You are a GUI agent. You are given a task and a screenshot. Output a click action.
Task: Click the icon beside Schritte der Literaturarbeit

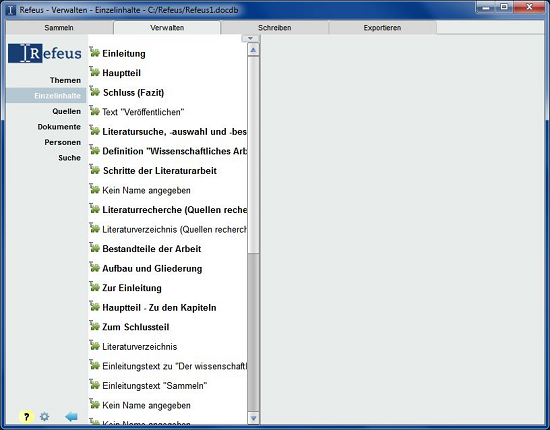94,170
